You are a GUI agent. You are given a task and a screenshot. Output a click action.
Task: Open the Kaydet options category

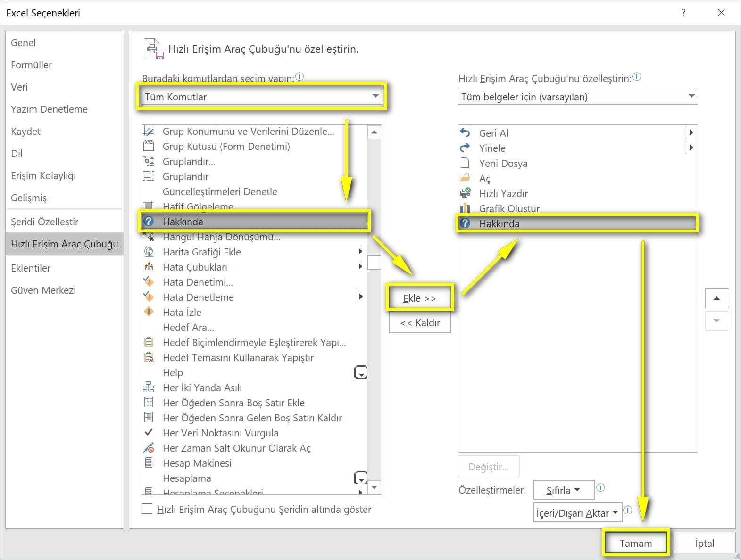coord(65,132)
